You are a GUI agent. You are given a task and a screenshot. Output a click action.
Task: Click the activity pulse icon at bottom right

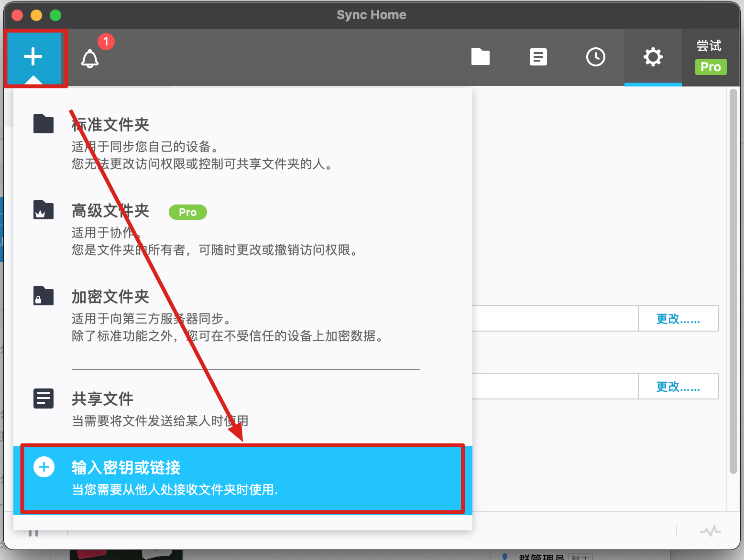[710, 531]
